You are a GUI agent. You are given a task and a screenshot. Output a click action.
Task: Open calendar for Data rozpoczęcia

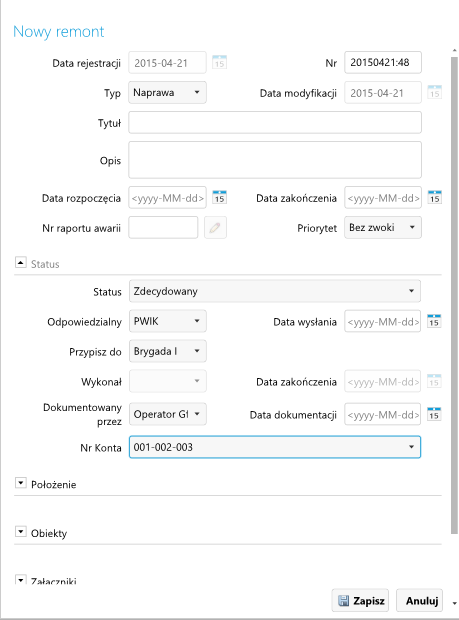219,197
